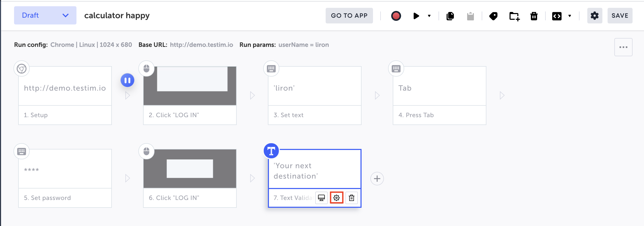The height and width of the screenshot is (226, 644).
Task: Click the add-to-folder icon
Action: [x=514, y=16]
